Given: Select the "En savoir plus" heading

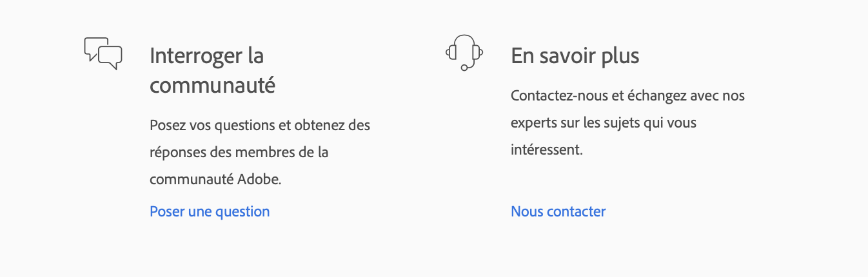Looking at the screenshot, I should [x=575, y=56].
